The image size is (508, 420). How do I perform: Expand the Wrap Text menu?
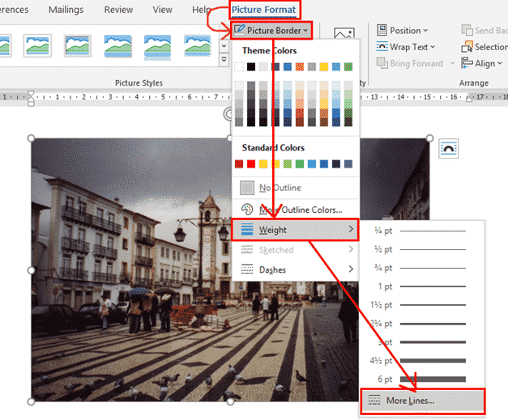pos(406,47)
